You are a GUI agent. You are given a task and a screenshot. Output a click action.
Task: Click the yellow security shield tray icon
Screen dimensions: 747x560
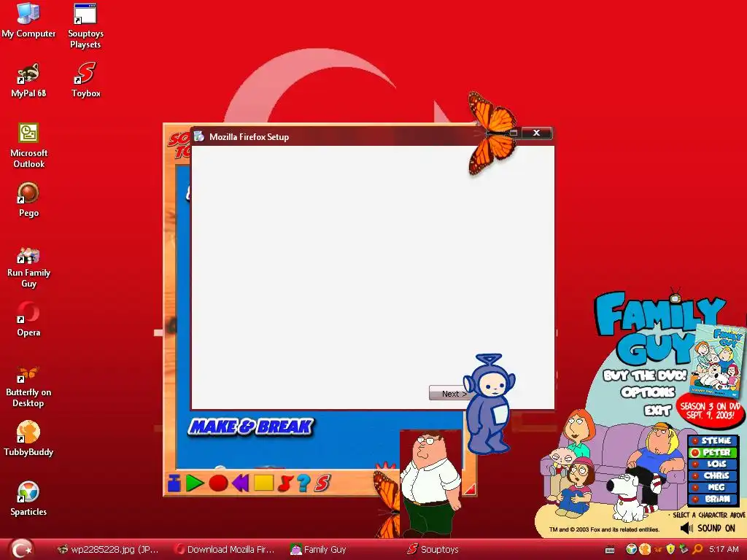[671, 550]
